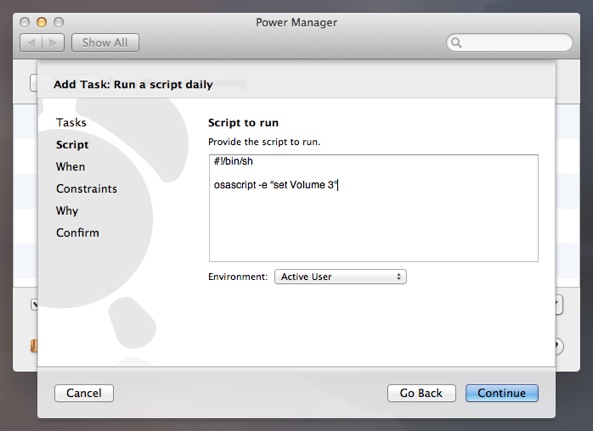Select the Script step in the sidebar
Viewport: 593px width, 431px height.
72,145
